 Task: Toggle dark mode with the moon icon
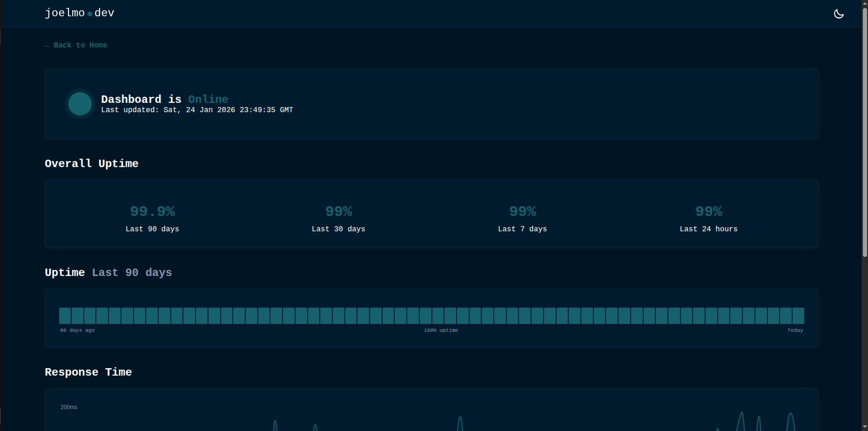point(839,14)
